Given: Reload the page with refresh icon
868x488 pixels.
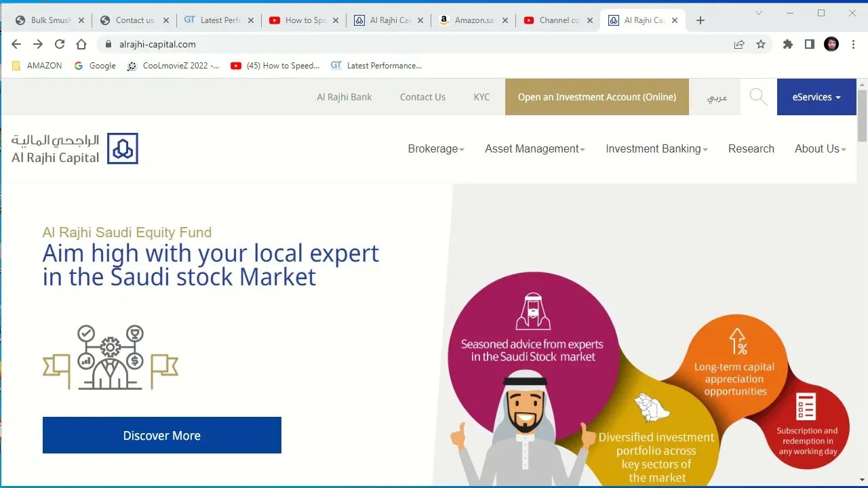Looking at the screenshot, I should pyautogui.click(x=60, y=44).
